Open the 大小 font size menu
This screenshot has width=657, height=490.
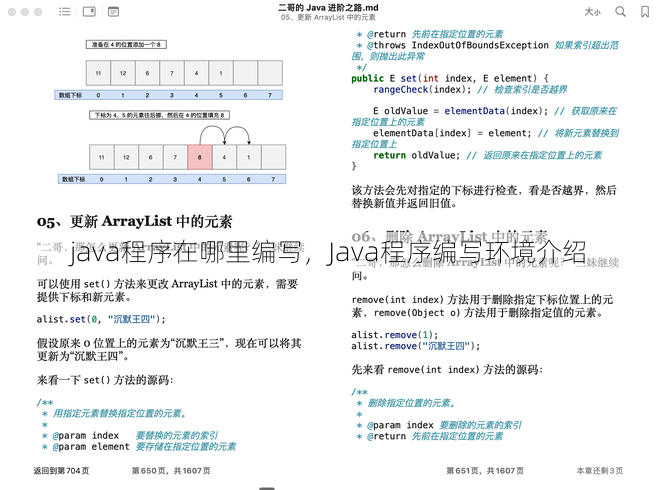592,12
